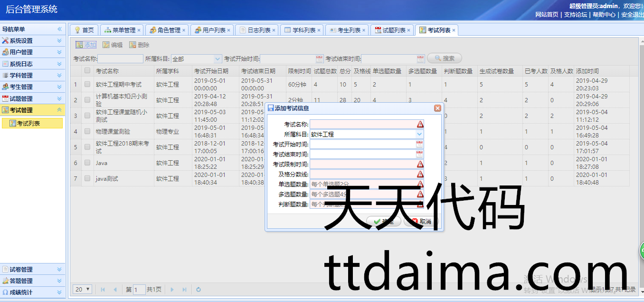Click the refresh icon in pagination bar
The height and width of the screenshot is (302, 644).
(199, 289)
